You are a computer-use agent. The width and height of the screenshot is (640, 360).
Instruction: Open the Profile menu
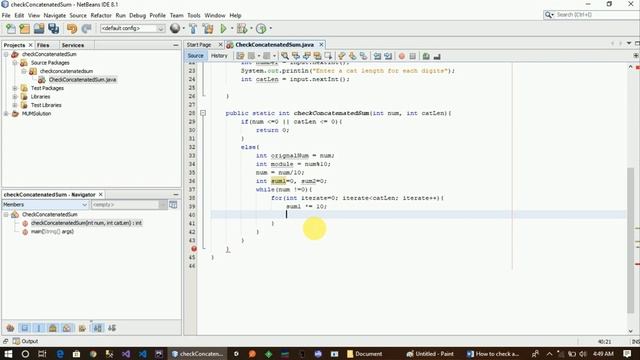[158, 15]
